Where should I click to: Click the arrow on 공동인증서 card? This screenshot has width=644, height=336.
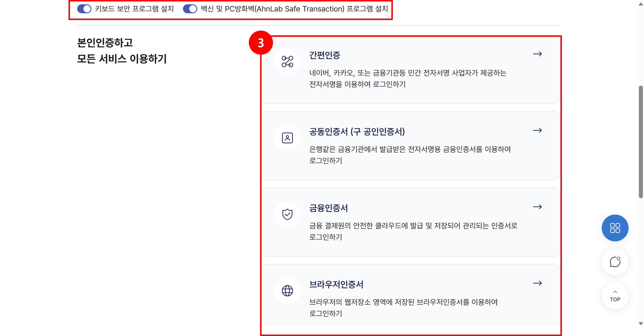pyautogui.click(x=537, y=130)
